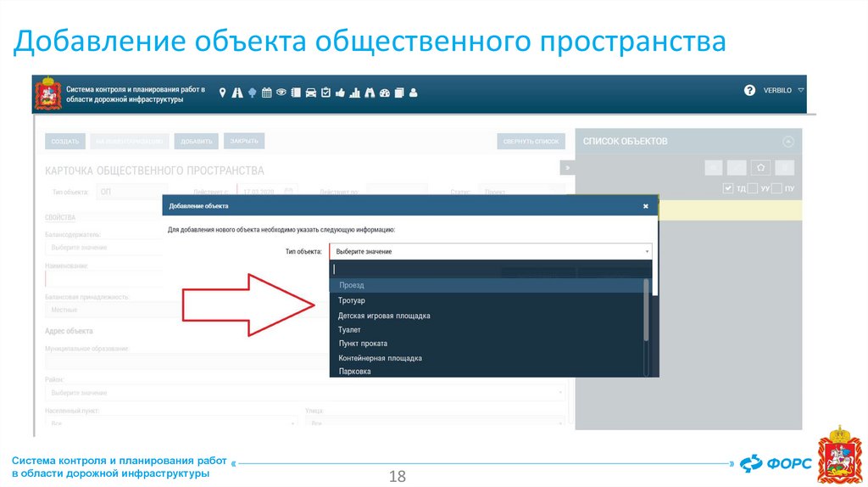Open the calendar icon in toolbar

[x=267, y=92]
